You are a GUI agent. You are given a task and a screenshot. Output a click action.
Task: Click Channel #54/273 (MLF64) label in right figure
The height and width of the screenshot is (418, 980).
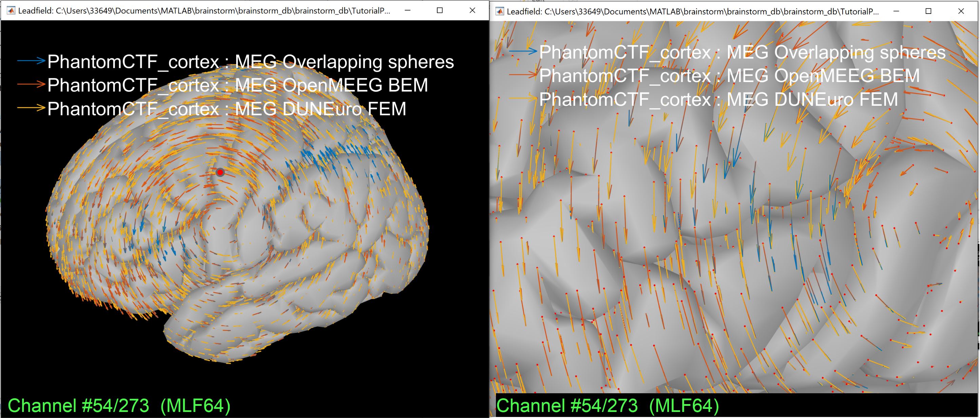(x=607, y=405)
